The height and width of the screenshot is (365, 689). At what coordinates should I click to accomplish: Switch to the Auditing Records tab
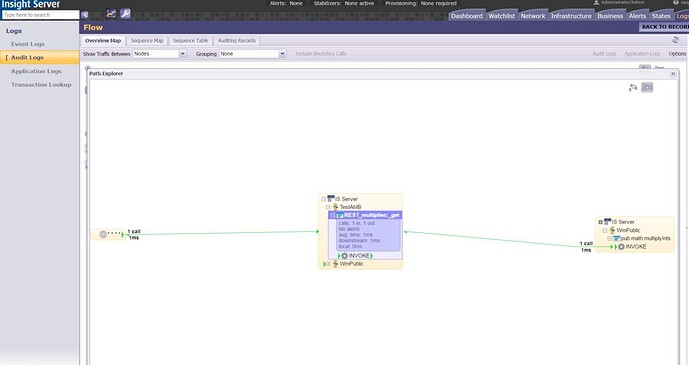tap(236, 40)
